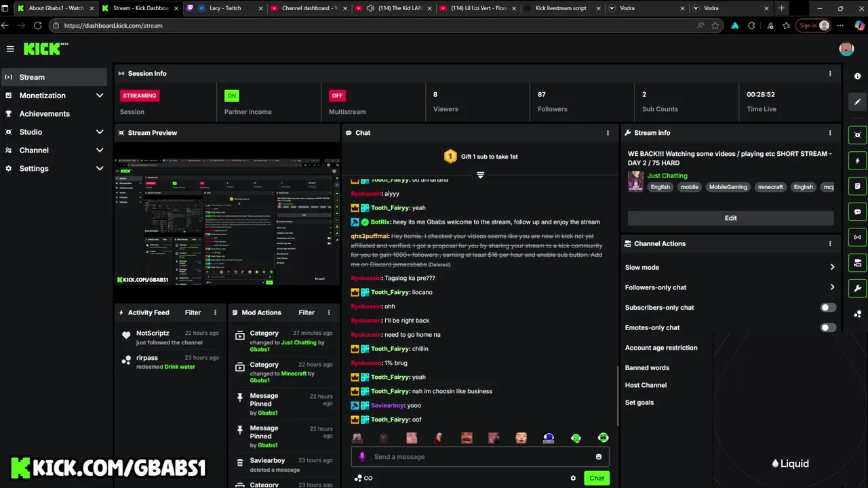
Task: Click the minecraft tag in Stream info
Action: (x=770, y=187)
